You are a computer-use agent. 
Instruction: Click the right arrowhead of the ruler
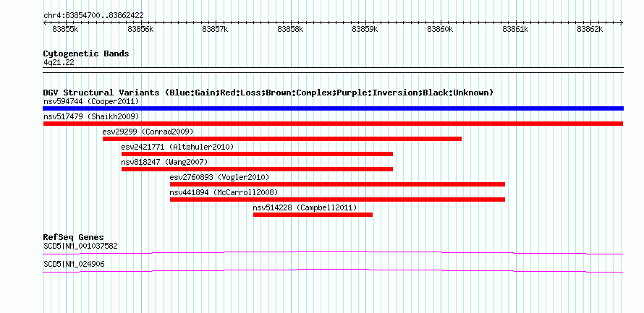[622, 23]
